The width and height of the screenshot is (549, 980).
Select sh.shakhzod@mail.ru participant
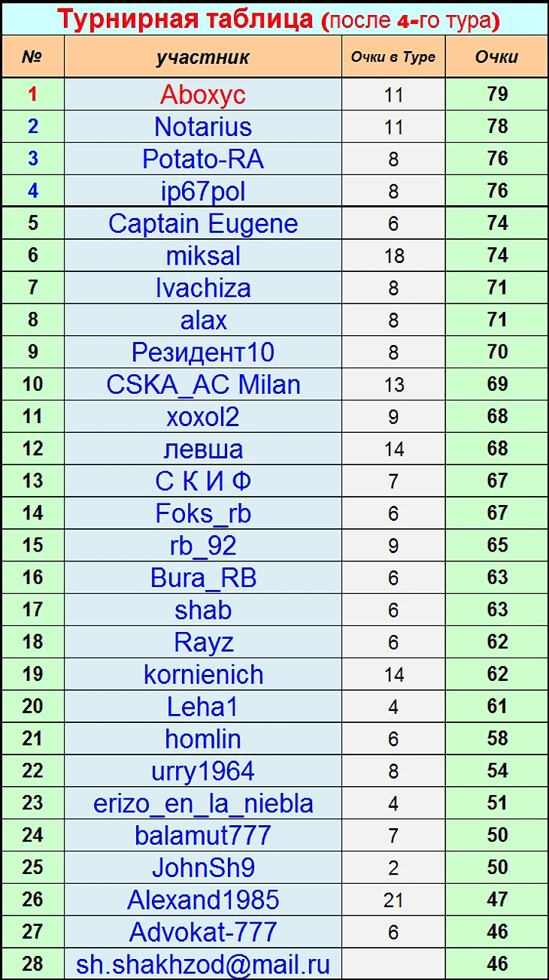pyautogui.click(x=203, y=965)
